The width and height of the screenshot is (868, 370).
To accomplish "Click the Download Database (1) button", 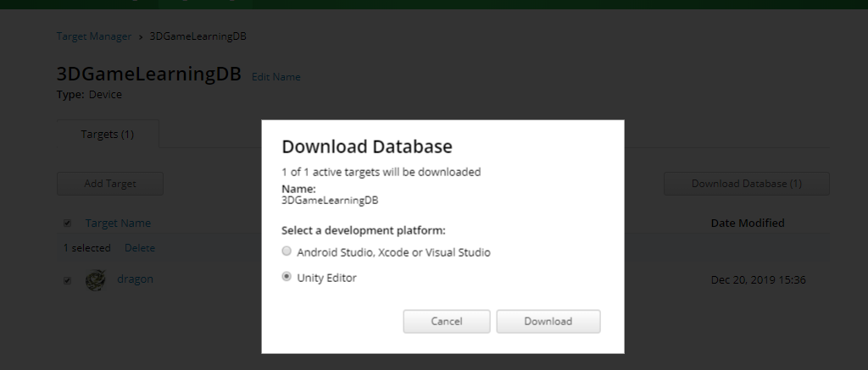I will coord(746,184).
